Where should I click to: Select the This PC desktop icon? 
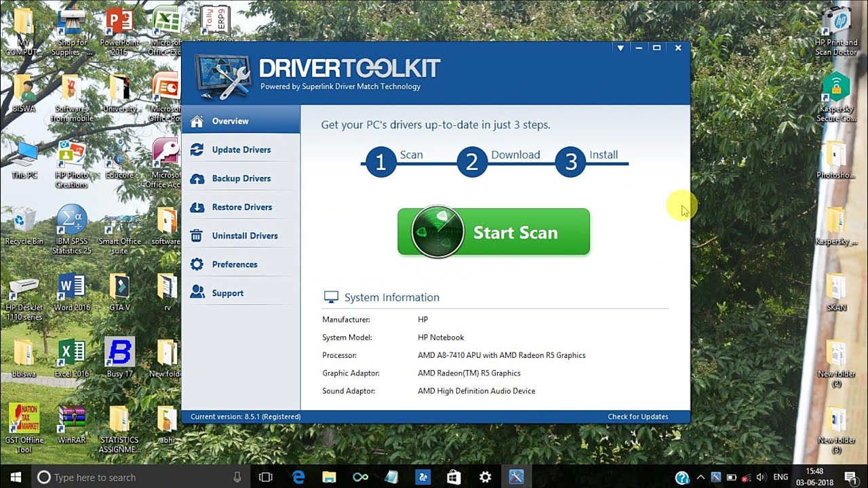click(24, 161)
